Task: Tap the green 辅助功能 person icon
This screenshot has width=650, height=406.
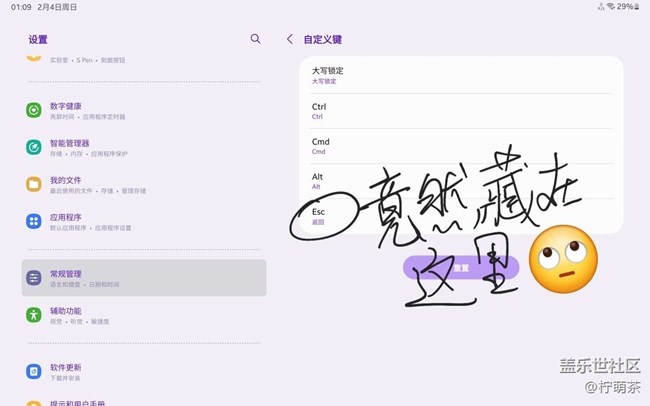Action: point(34,315)
